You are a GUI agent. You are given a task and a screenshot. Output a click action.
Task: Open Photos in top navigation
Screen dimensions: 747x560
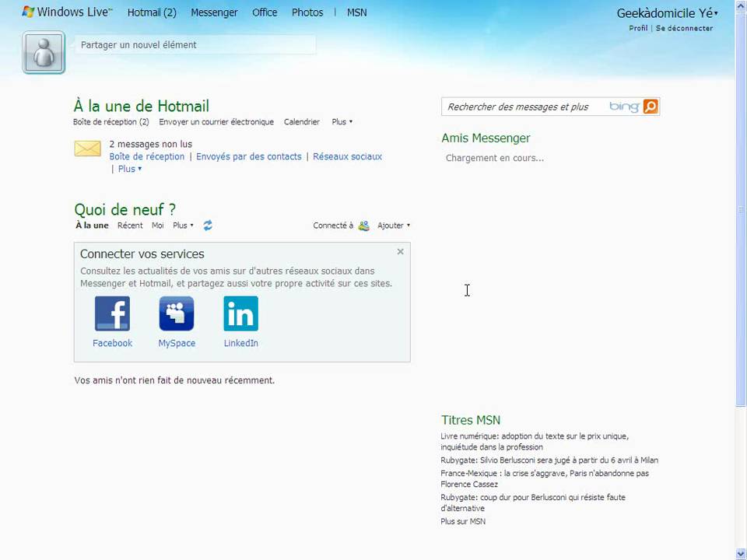pos(307,13)
